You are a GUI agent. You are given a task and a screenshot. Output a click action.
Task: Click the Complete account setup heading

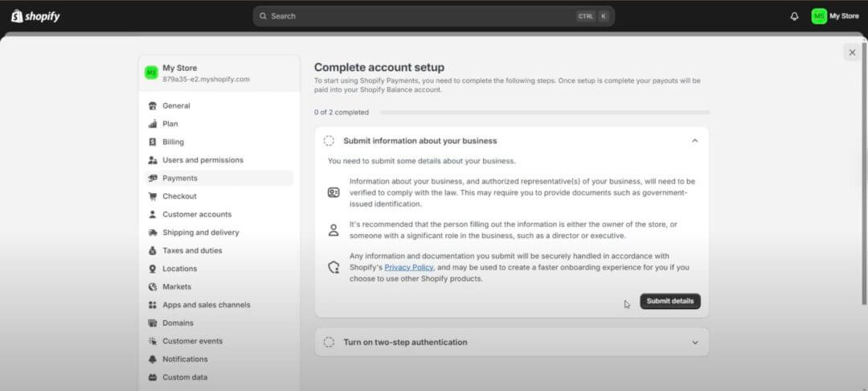379,68
